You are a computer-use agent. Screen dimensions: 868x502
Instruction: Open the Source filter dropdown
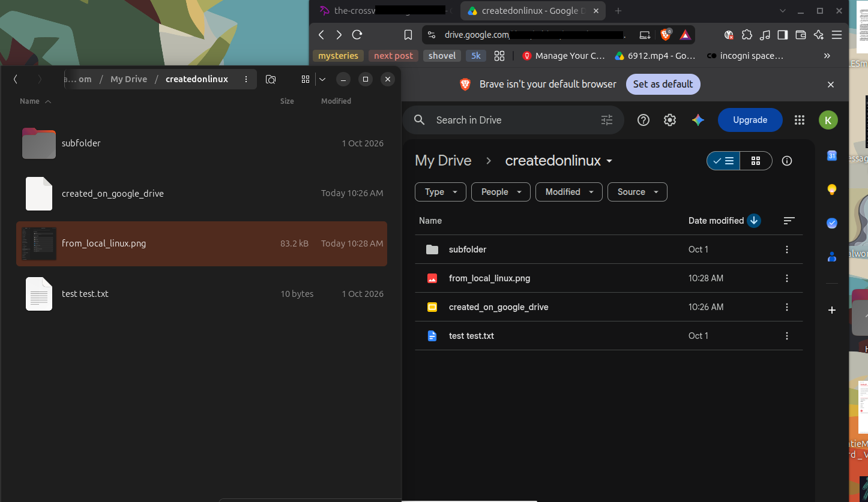637,192
